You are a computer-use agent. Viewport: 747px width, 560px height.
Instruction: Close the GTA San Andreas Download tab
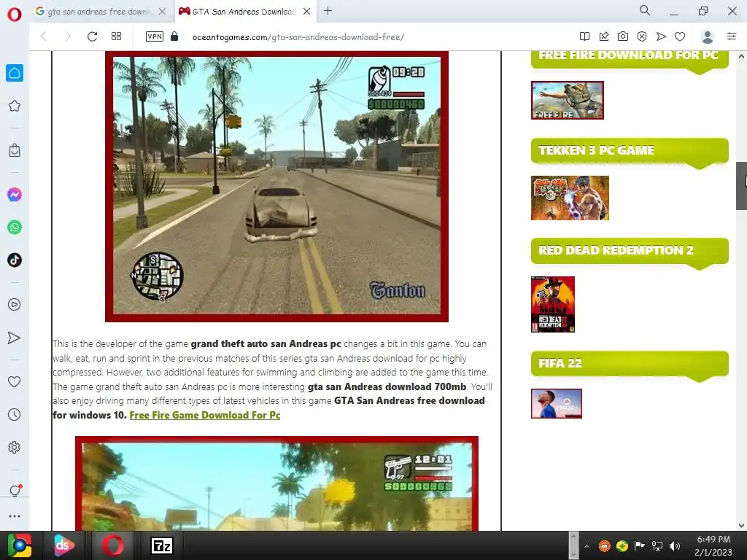click(307, 12)
